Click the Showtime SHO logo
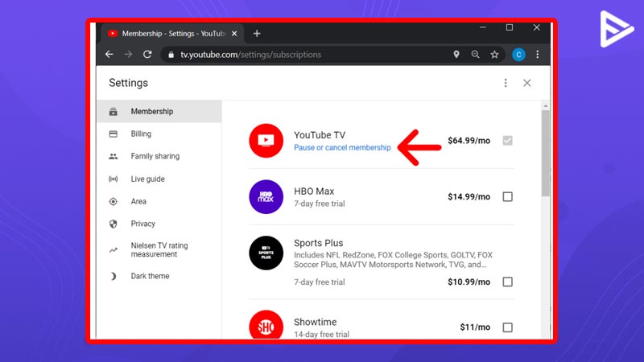 [266, 325]
